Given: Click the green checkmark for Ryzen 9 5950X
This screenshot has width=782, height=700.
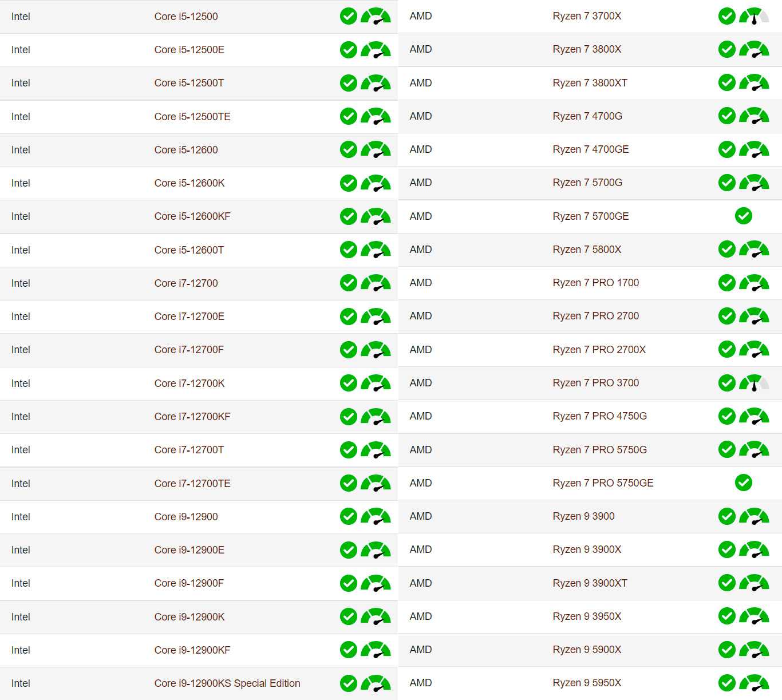Looking at the screenshot, I should [x=726, y=683].
